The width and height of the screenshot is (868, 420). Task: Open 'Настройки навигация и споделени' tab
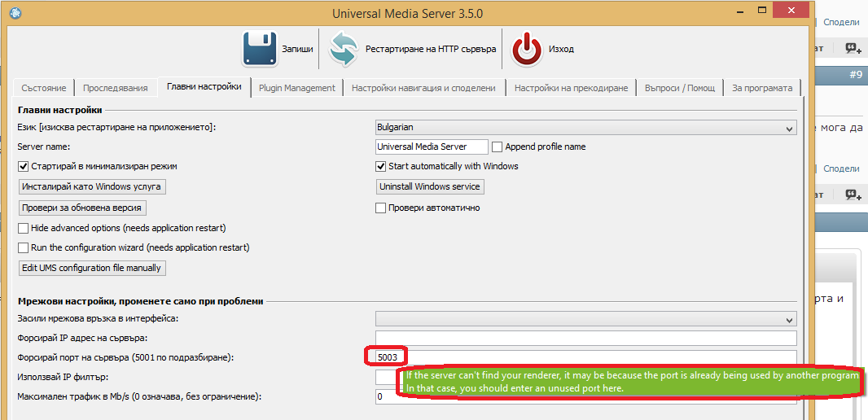[x=423, y=88]
